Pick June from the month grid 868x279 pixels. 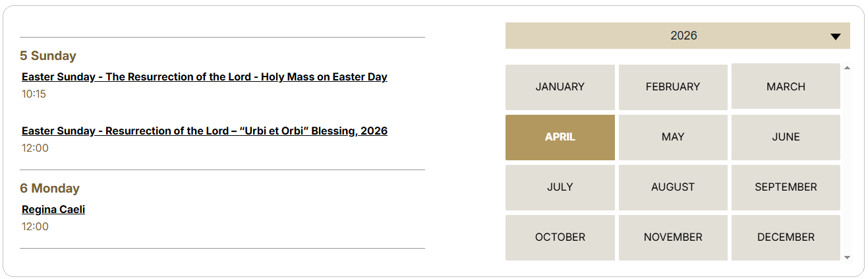pos(786,137)
